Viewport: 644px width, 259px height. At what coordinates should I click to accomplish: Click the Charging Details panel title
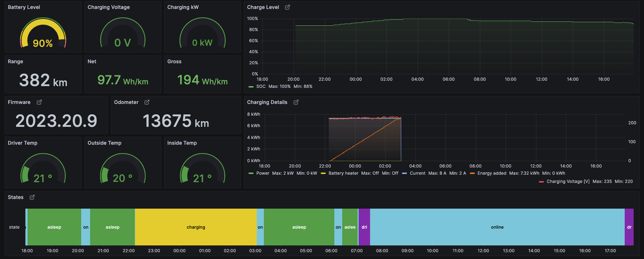click(x=267, y=102)
